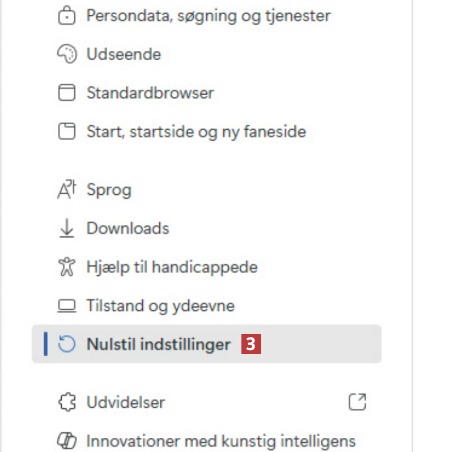Open extensions via the external link icon
The width and height of the screenshot is (476, 452).
tap(357, 402)
